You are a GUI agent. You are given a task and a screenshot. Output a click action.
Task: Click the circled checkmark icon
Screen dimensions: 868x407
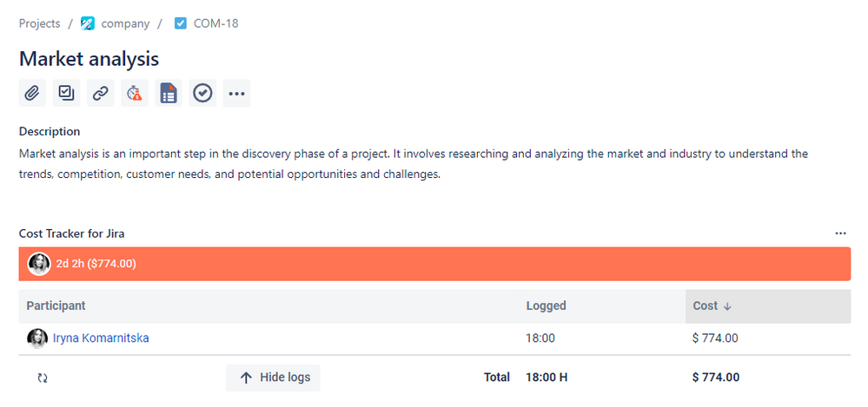[x=202, y=93]
